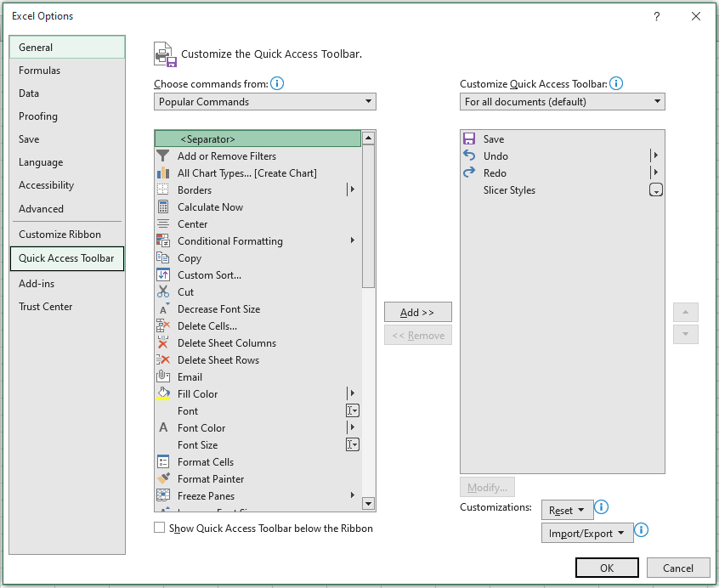The width and height of the screenshot is (719, 588).
Task: Click the All Chart Types chart icon
Action: [163, 172]
